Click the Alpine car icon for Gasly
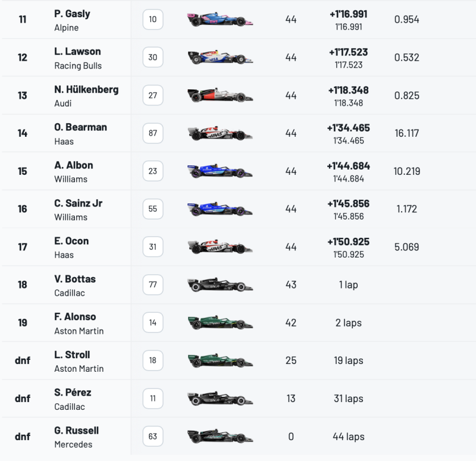 pos(220,20)
